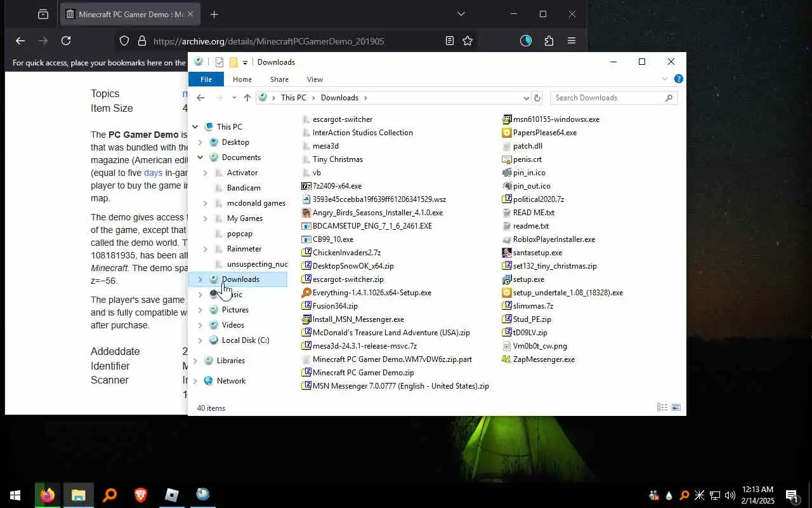Open a new Firefox tab
Image resolution: width=812 pixels, height=508 pixels.
[214, 14]
